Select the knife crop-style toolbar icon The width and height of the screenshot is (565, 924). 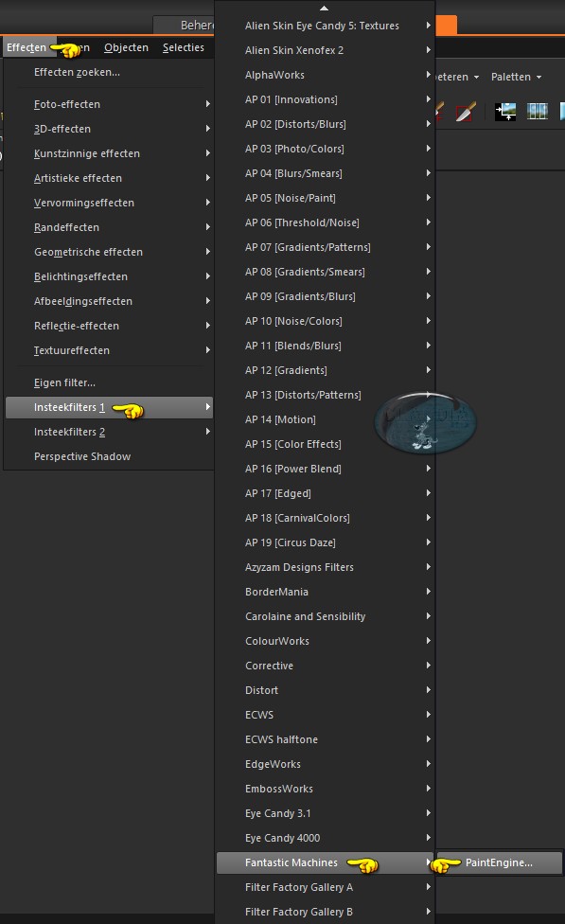tap(466, 112)
